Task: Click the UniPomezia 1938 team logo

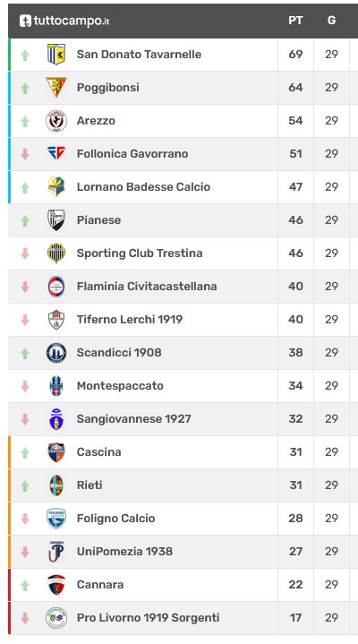Action: coord(56,551)
